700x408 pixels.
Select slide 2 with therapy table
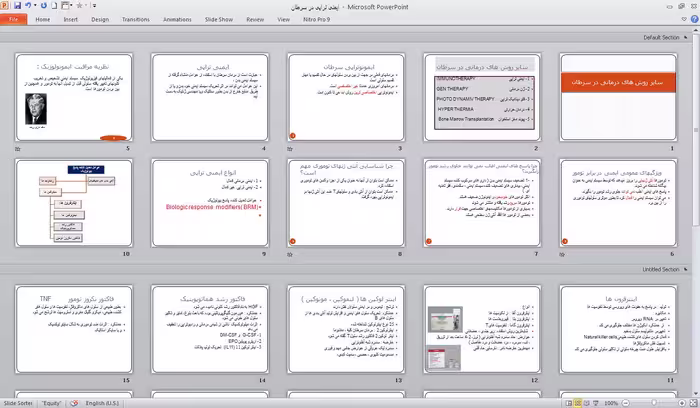(x=482, y=97)
